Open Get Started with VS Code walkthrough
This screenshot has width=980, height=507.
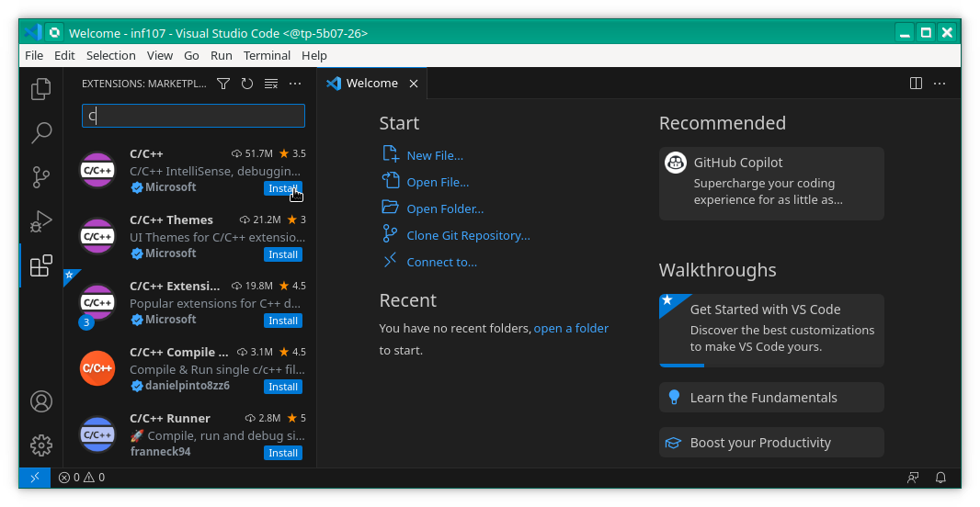click(771, 331)
